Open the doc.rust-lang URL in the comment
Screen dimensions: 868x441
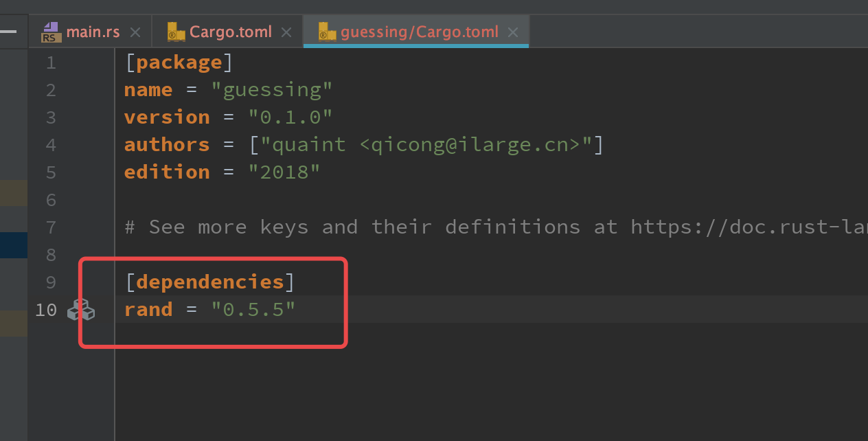(x=749, y=227)
